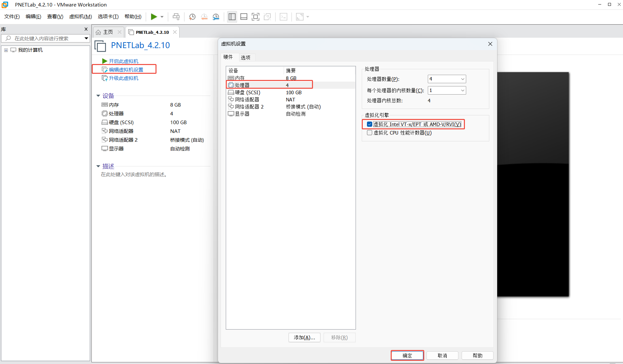This screenshot has width=623, height=364.
Task: Open the 编辑(E) menu
Action: pos(34,17)
